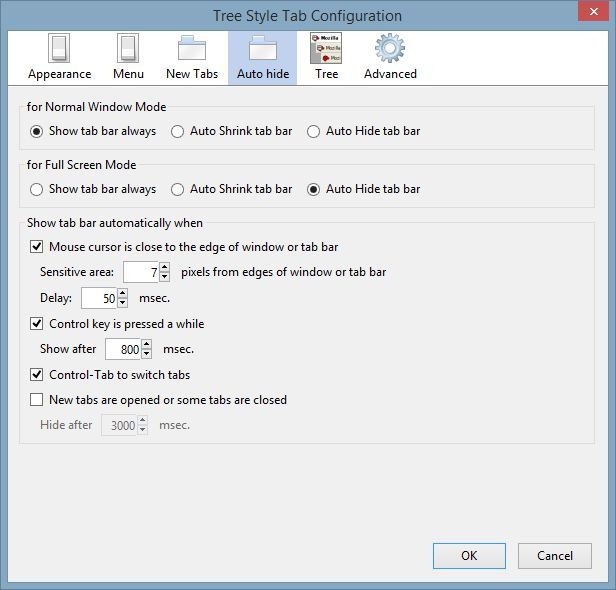Click the Menu tab label
616x590 pixels.
coord(128,74)
